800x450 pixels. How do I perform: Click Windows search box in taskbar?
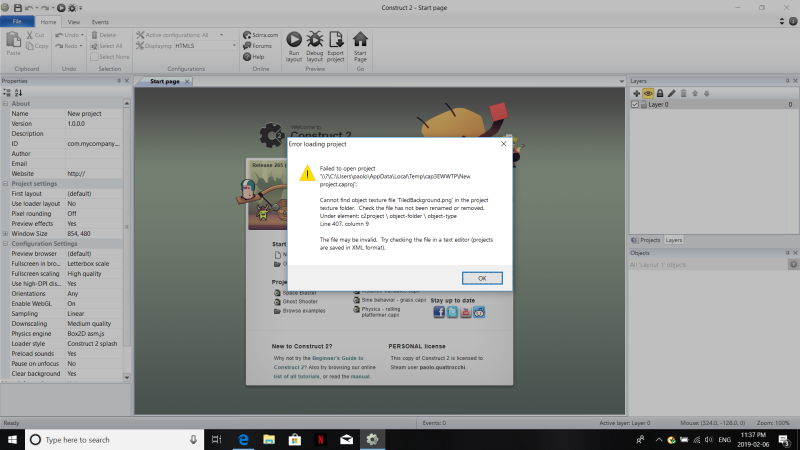click(x=114, y=439)
